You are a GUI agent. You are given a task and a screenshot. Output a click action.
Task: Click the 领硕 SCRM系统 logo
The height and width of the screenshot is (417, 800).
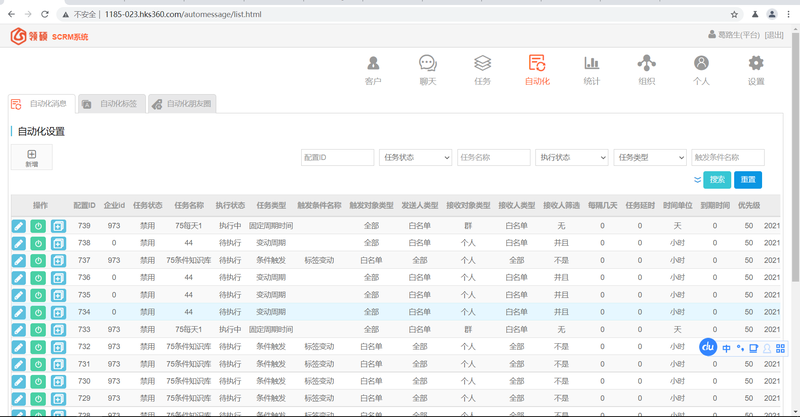pyautogui.click(x=49, y=36)
